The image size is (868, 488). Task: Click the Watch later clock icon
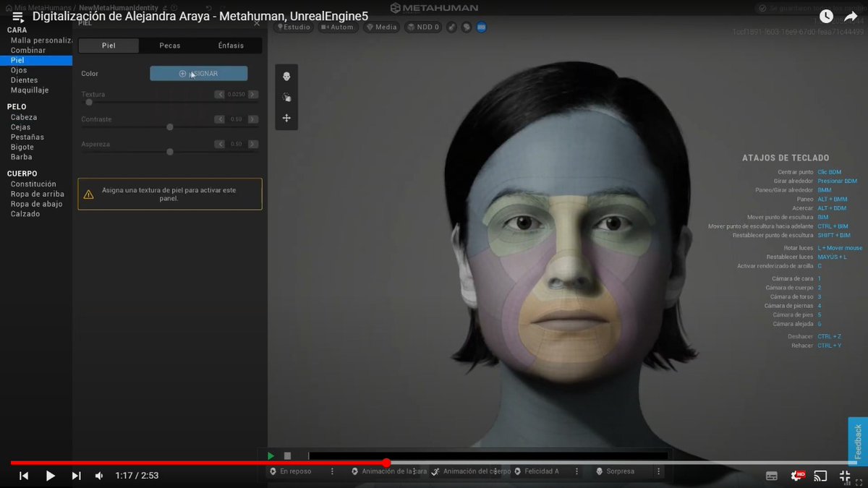[x=826, y=16]
